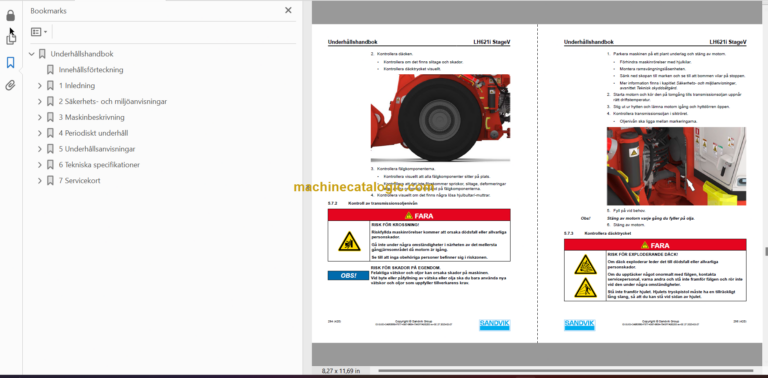Expand the 4 Periodiskt underhåll bookmark

(40, 133)
